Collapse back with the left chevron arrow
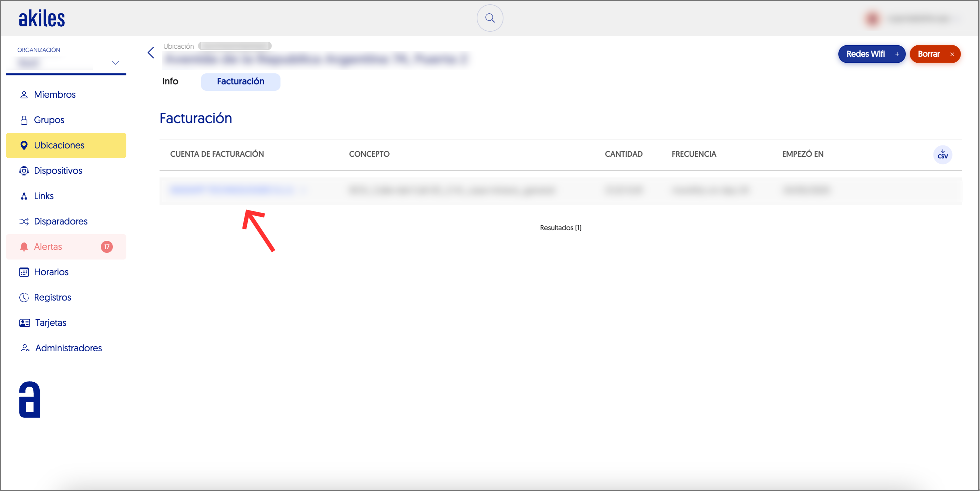Screen dimensions: 980x491 coord(150,53)
